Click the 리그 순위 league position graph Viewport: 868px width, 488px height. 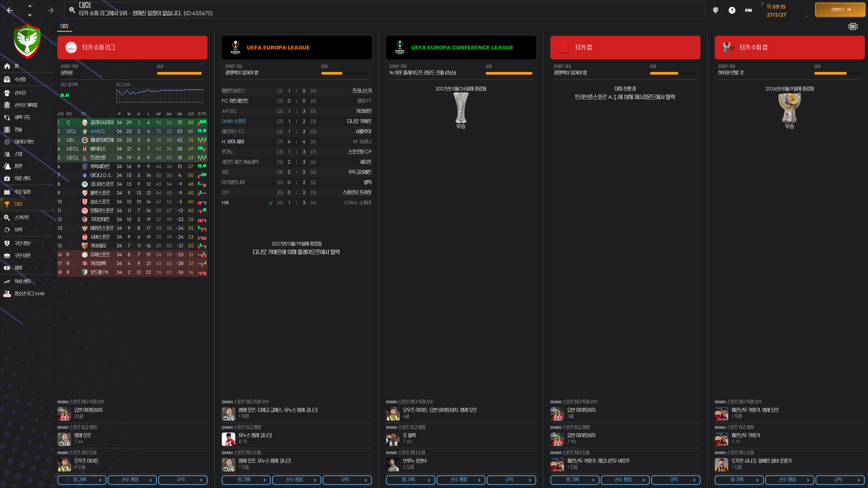[160, 96]
